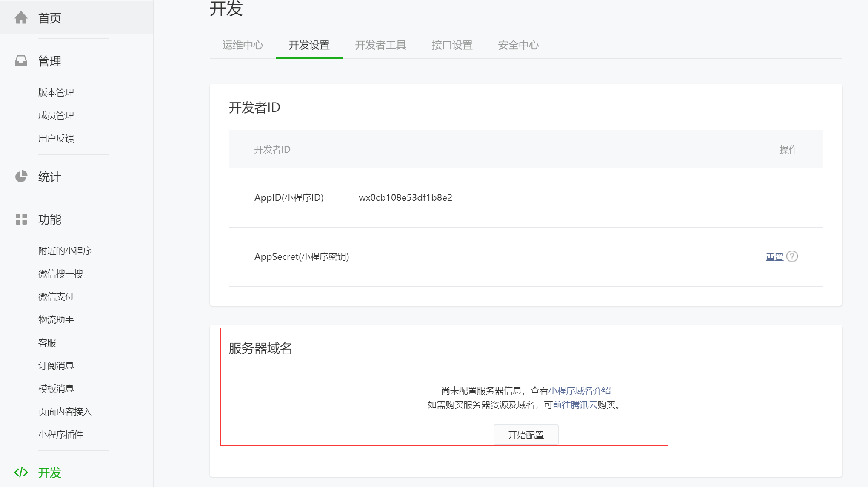Click the 重置 AppSecret link
This screenshot has width=868, height=487.
[774, 257]
